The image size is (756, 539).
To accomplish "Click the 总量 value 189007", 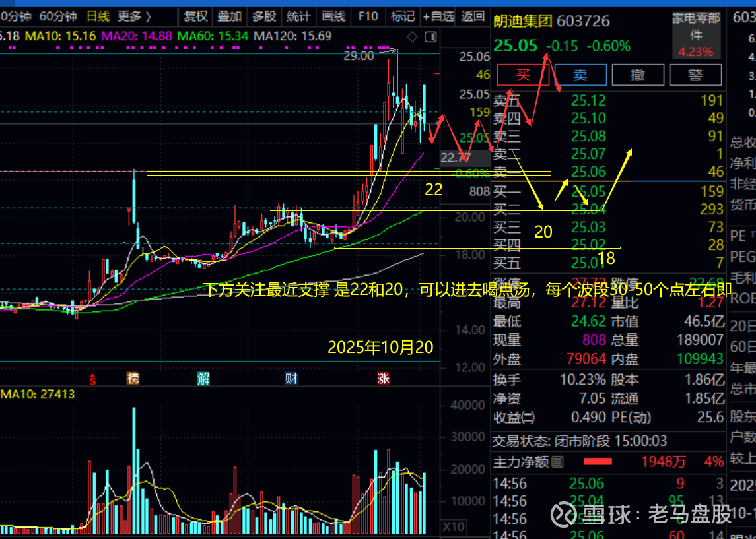I will (700, 340).
